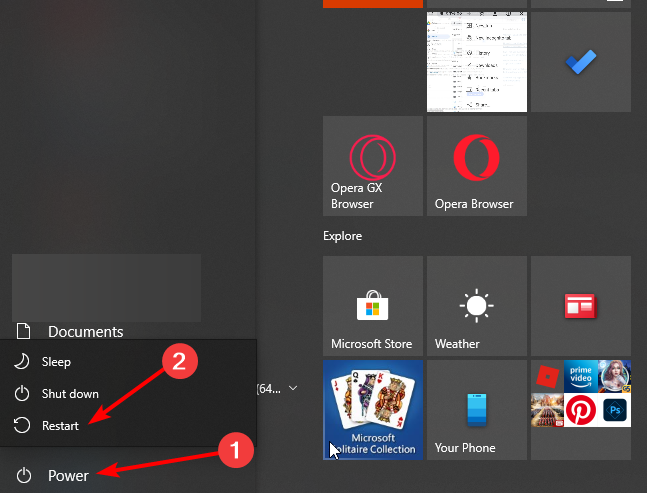Open the red News tile

pos(581,306)
